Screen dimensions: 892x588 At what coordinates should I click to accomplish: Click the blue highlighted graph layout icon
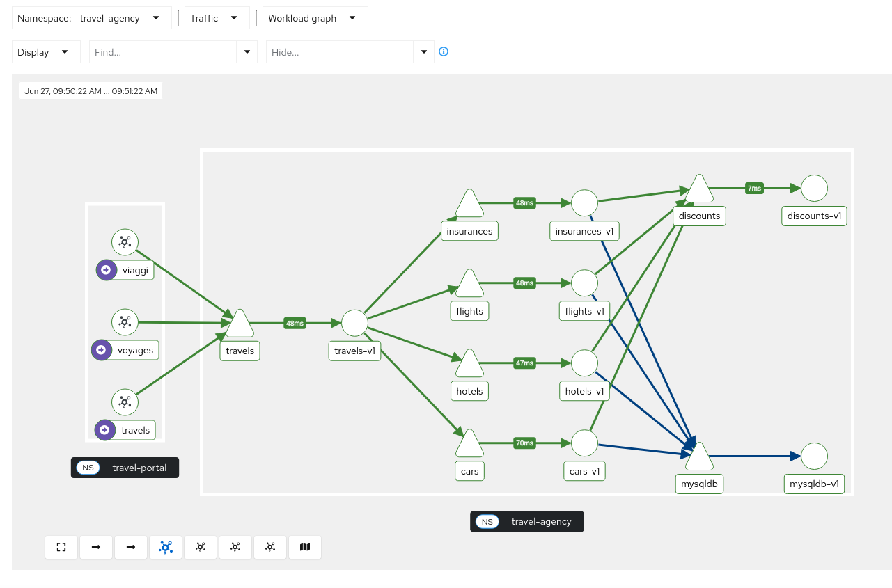166,547
